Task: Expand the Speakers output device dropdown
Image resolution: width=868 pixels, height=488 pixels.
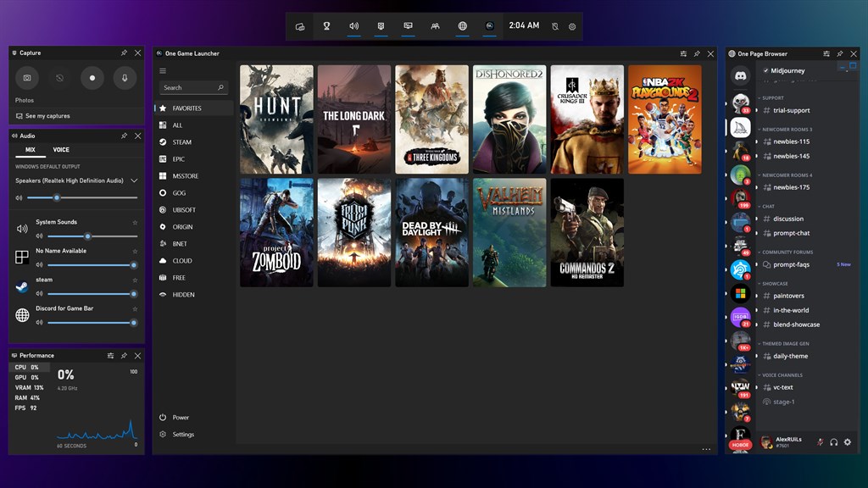Action: pos(134,181)
